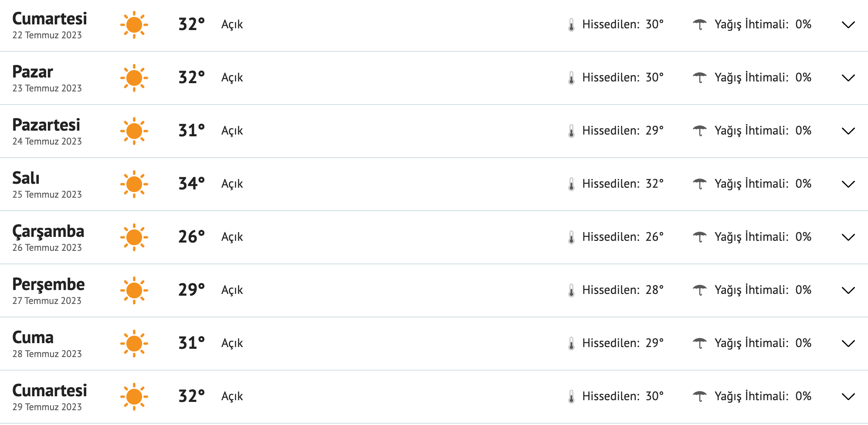Viewport: 868px width, 425px height.
Task: Click the umbrella icon in Cuma row
Action: tap(700, 343)
